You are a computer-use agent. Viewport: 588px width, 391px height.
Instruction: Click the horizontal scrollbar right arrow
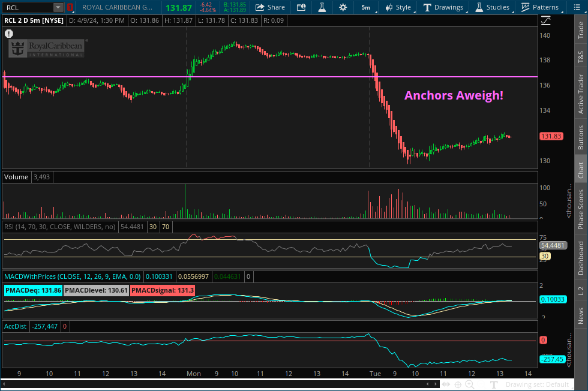coord(436,384)
